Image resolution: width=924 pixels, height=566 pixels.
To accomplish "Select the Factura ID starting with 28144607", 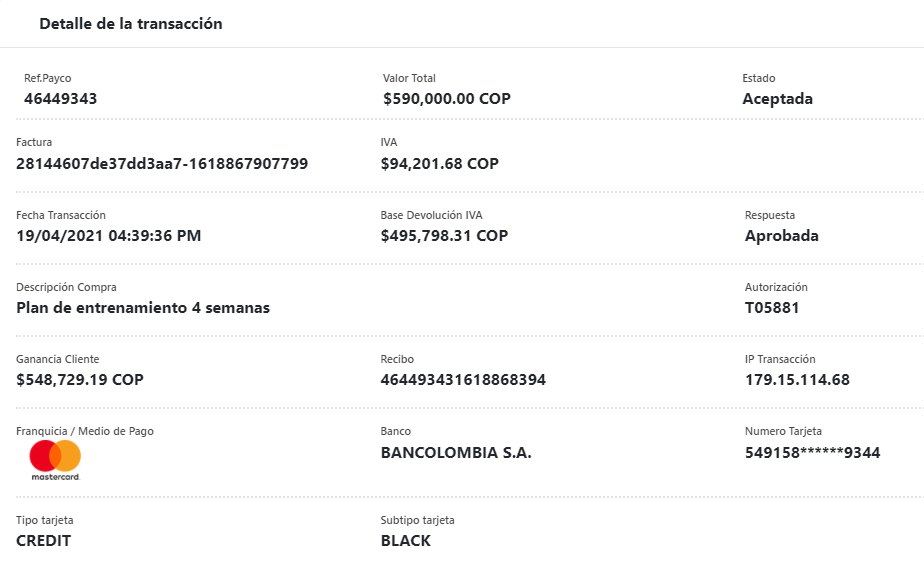I will point(162,163).
